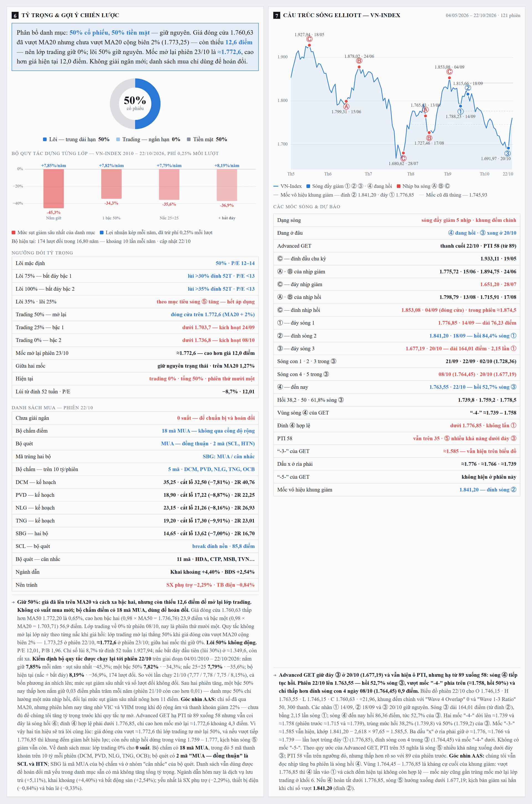Click the section 7 number badge
This screenshot has height=804, width=532.
277,15
